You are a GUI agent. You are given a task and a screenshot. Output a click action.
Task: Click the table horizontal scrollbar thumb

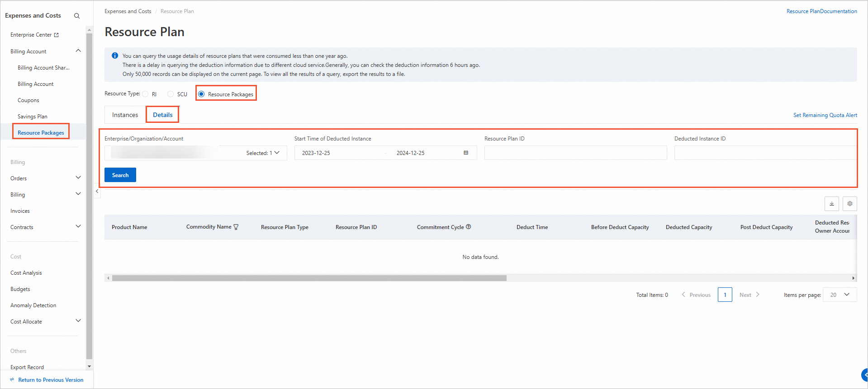[309, 278]
